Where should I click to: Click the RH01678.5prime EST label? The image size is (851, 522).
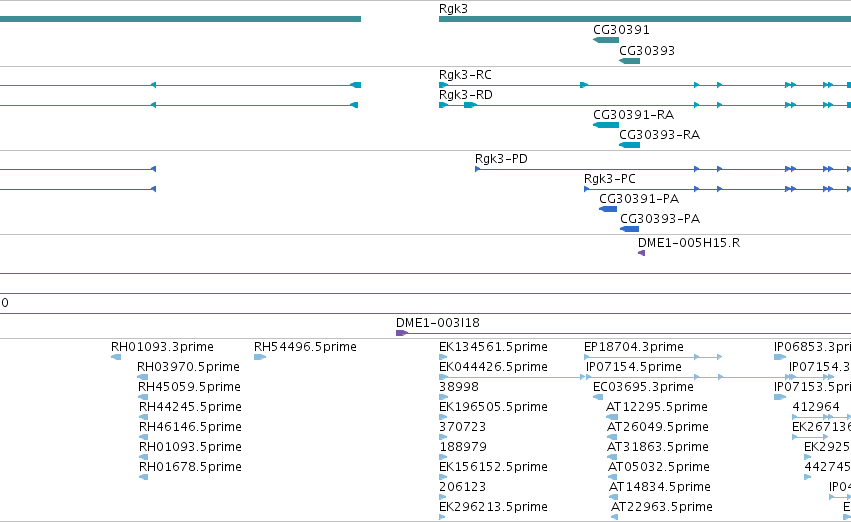tap(190, 467)
